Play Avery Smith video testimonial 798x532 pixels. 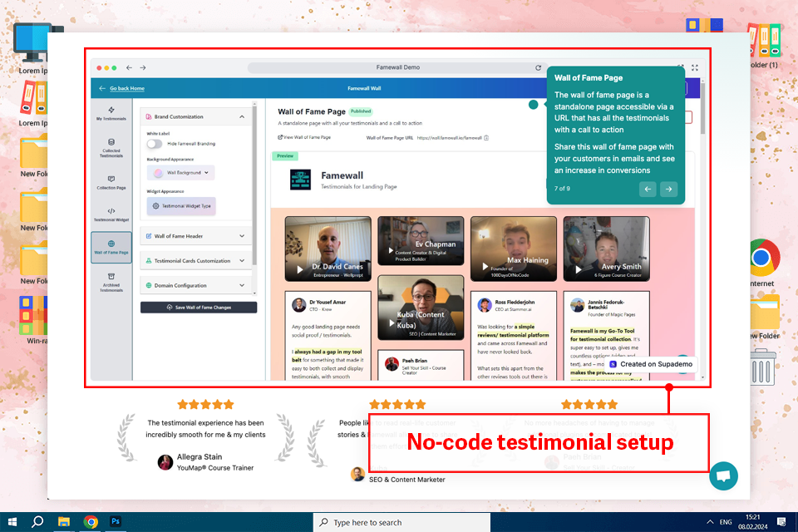click(x=579, y=270)
